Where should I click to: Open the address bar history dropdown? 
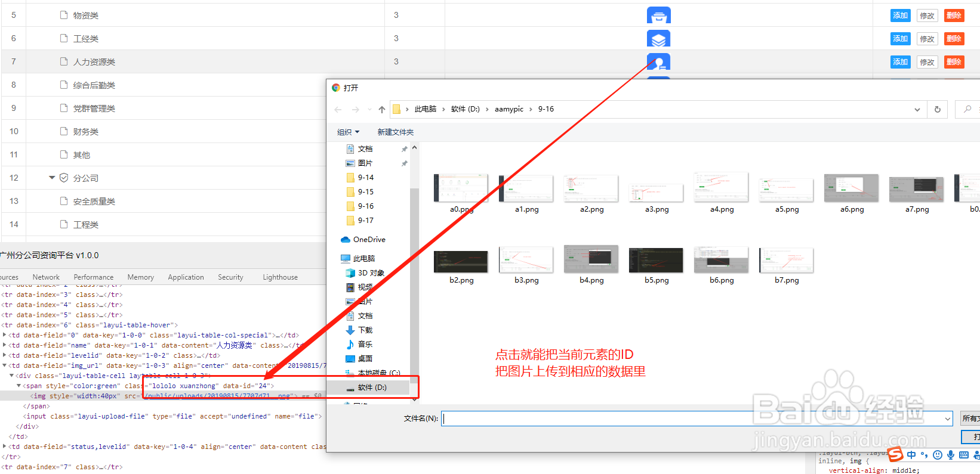tap(917, 110)
